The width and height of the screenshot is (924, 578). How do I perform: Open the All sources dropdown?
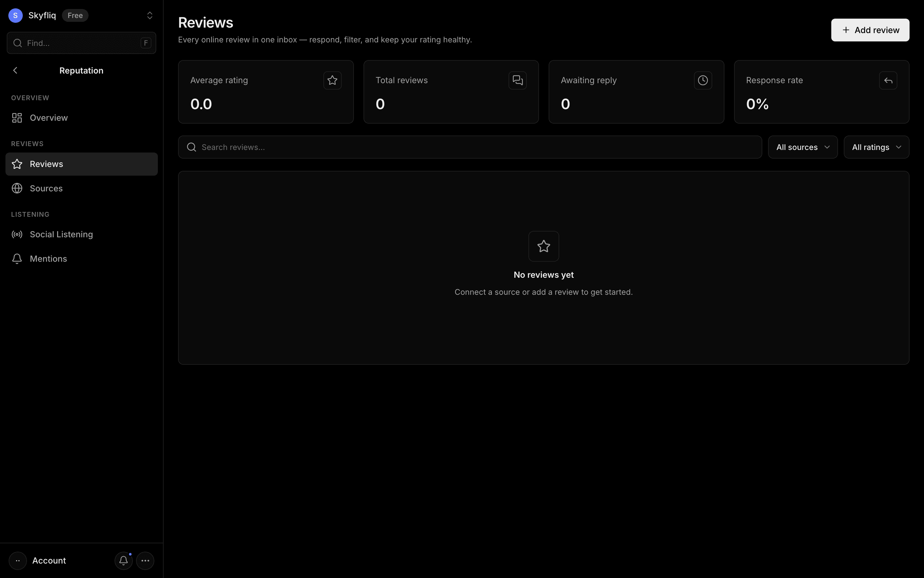click(x=803, y=147)
